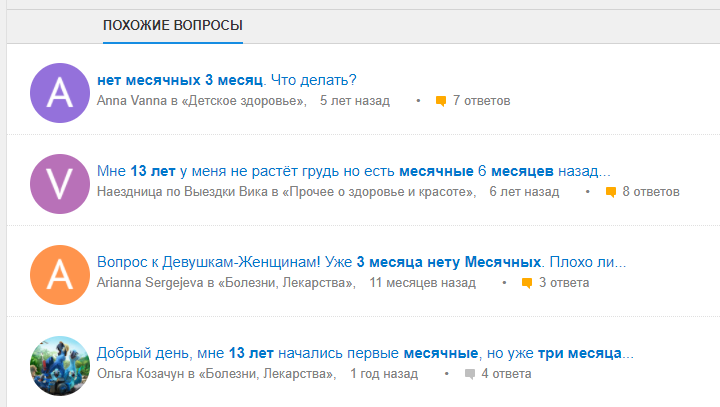The height and width of the screenshot is (407, 720).
Task: Open Anna Vanna's purple A avatar
Action: (x=60, y=93)
